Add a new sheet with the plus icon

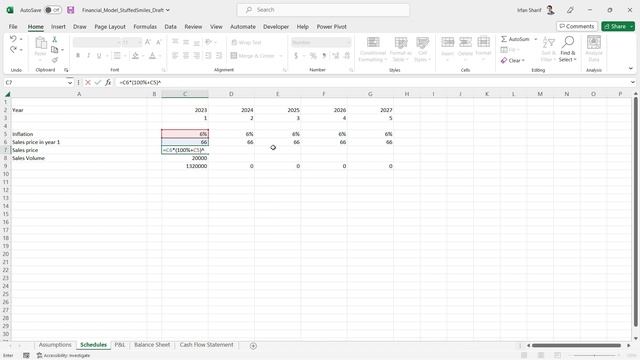[253, 346]
